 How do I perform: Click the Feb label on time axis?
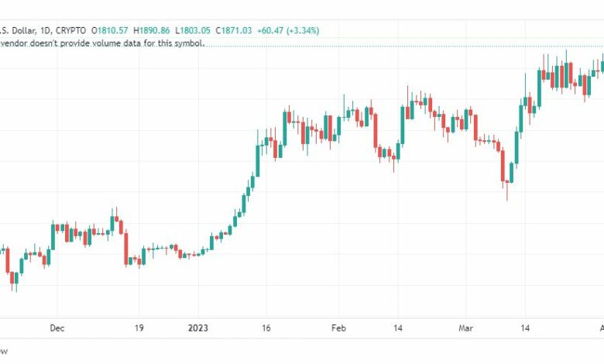(x=338, y=328)
